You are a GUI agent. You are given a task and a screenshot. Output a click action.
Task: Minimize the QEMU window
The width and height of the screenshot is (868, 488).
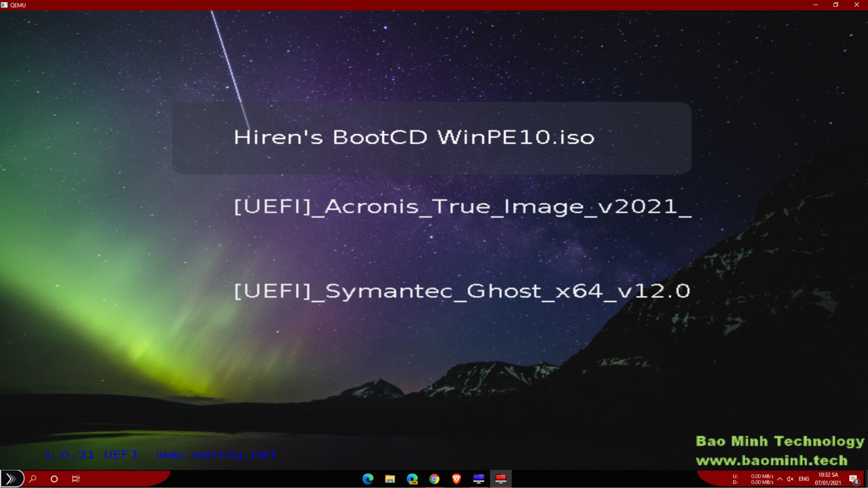click(815, 5)
